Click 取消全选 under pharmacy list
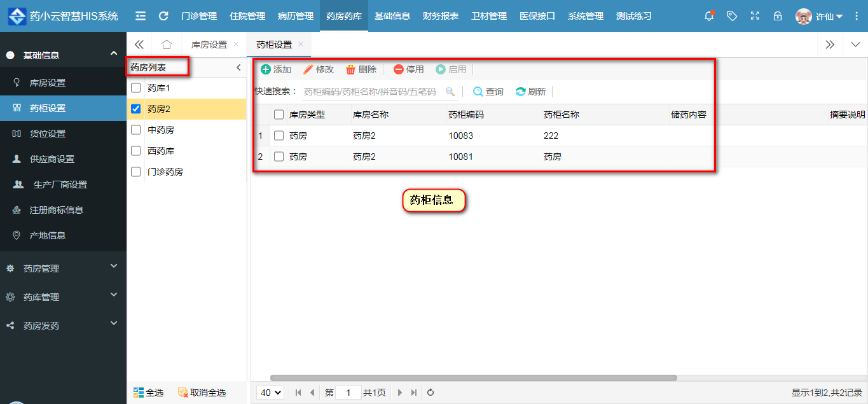This screenshot has width=868, height=404. 202,393
